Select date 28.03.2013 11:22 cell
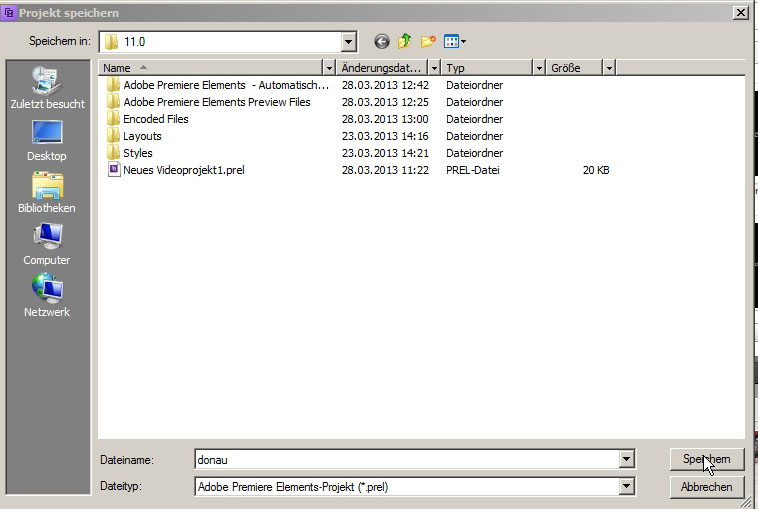Screen dimensions: 758x509 coord(385,170)
